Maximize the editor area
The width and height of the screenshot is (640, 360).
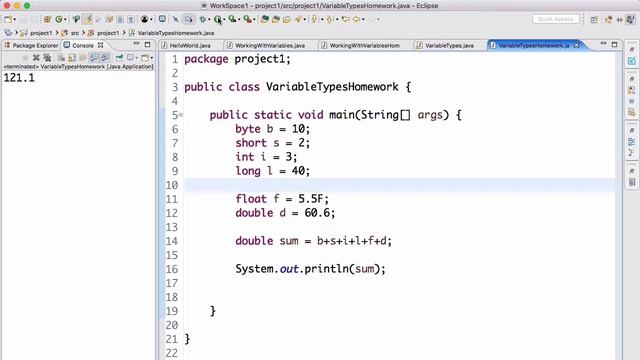614,44
